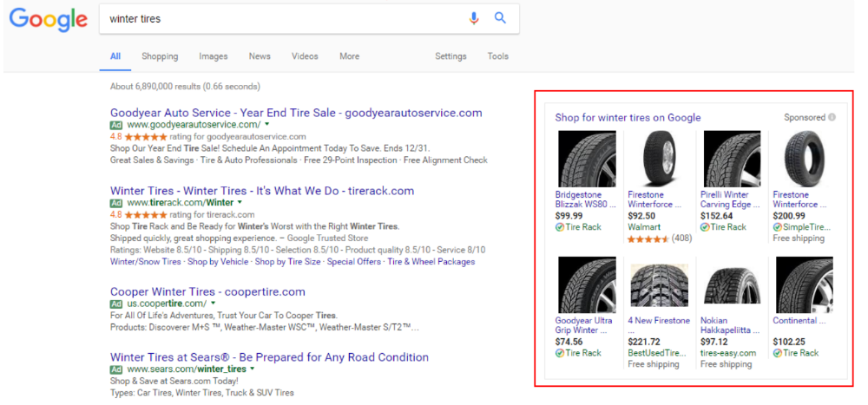Viewport: 868px width, 405px height.
Task: Click the Google logo
Action: [x=48, y=19]
